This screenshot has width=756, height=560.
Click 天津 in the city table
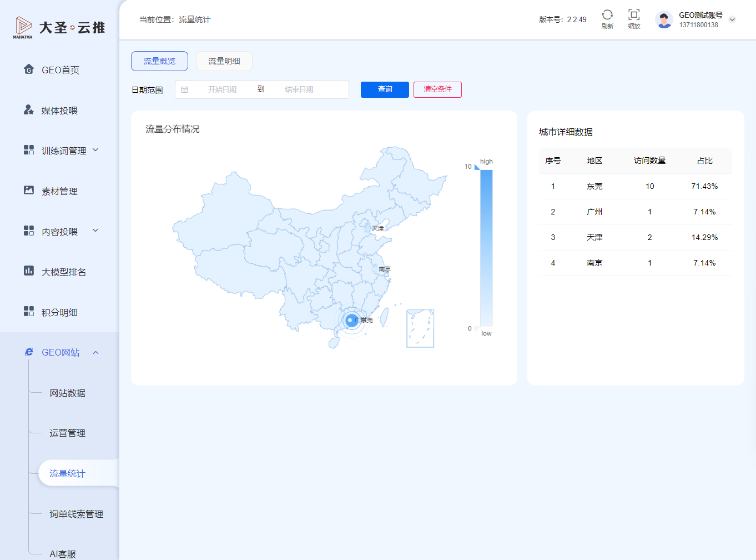pyautogui.click(x=594, y=237)
